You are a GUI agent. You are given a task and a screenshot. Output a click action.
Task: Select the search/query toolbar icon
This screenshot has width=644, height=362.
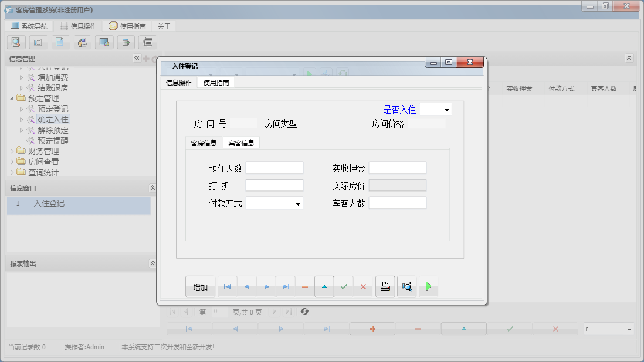pos(16,42)
